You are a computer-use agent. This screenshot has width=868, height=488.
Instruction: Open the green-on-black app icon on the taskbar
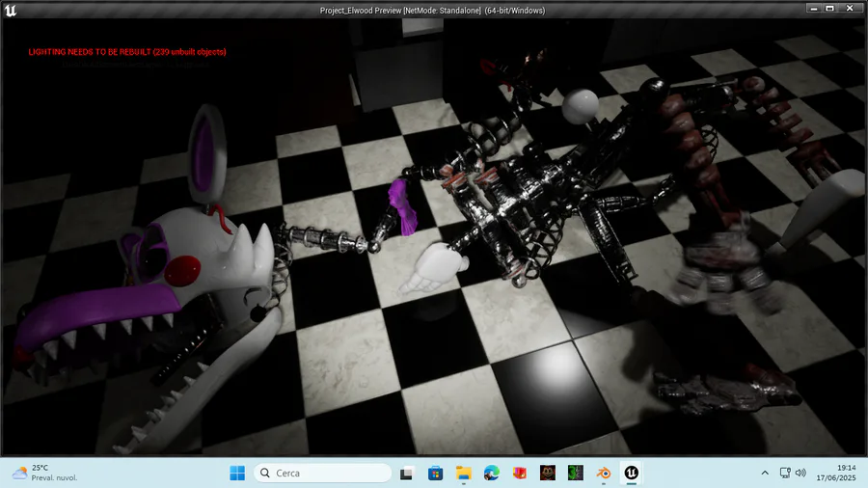(576, 474)
